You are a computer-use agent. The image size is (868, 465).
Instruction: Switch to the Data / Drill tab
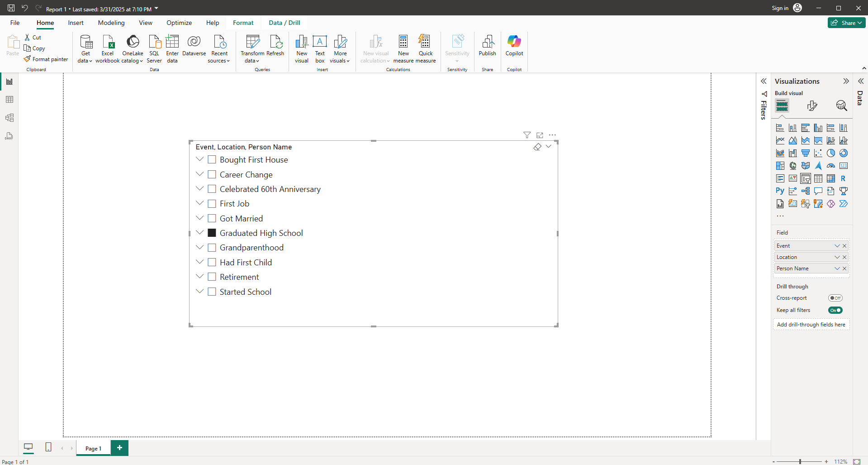(284, 23)
